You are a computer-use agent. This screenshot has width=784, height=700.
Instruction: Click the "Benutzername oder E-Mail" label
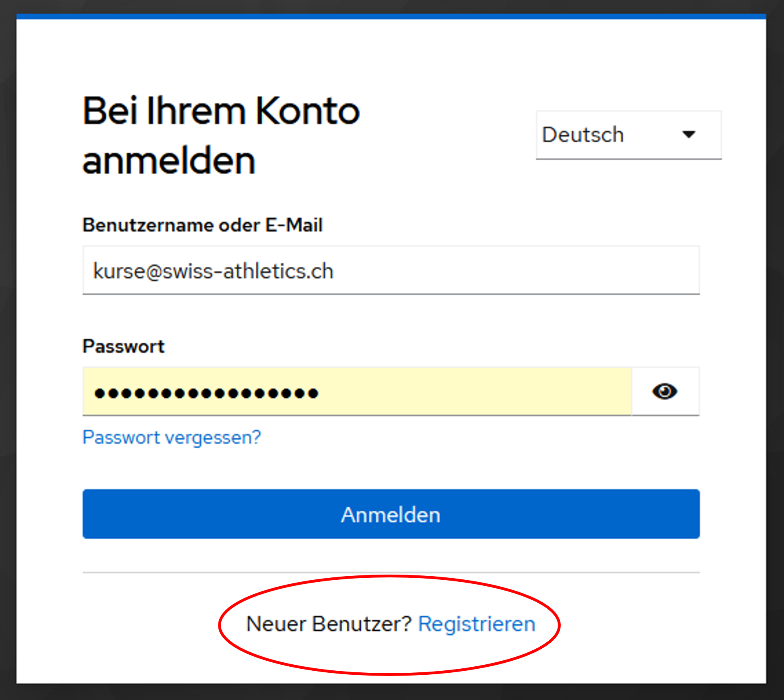tap(202, 225)
